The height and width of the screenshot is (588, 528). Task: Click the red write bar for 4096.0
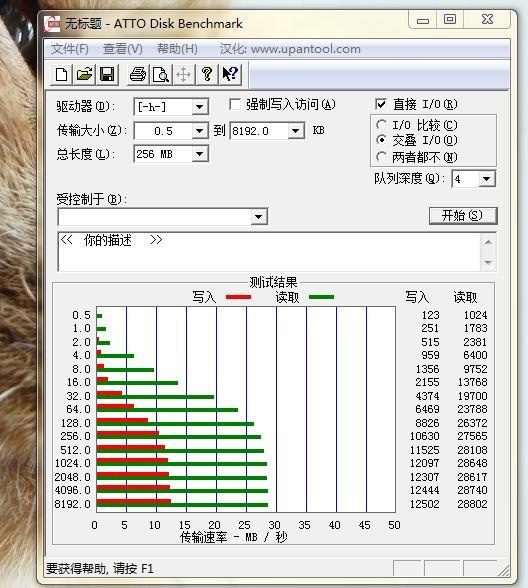click(x=133, y=487)
